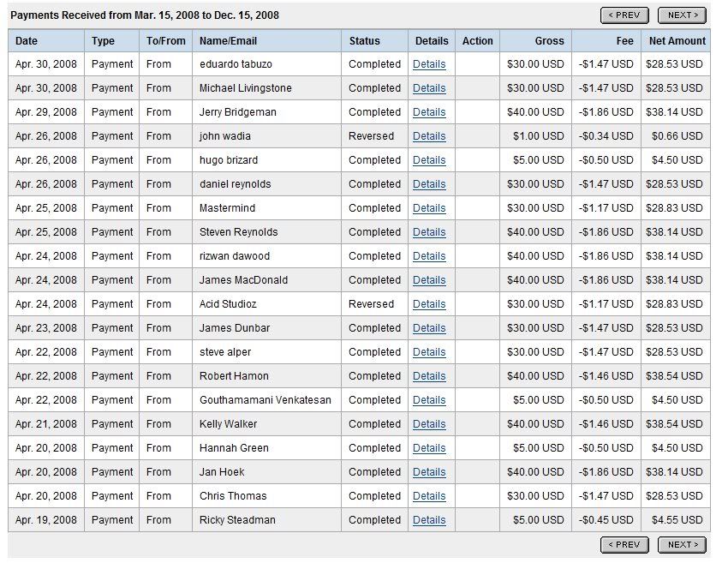
Task: Open Details for James Dunbar payment
Action: tap(429, 328)
